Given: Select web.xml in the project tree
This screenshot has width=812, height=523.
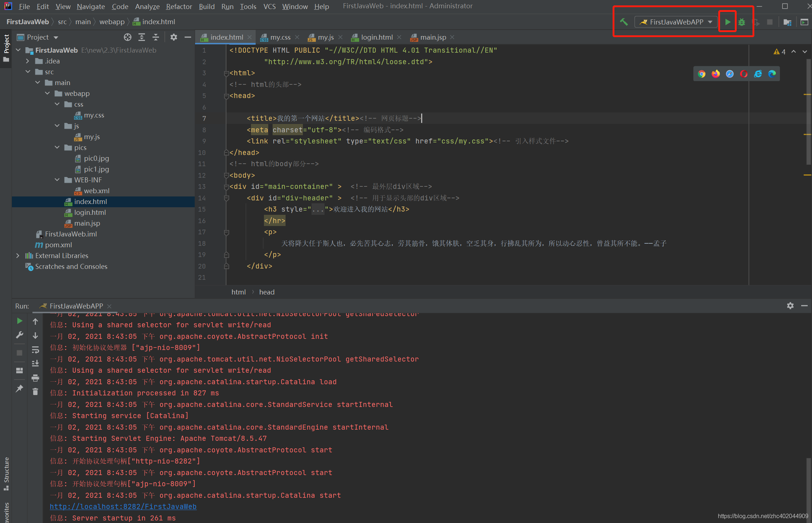Looking at the screenshot, I should pos(97,191).
